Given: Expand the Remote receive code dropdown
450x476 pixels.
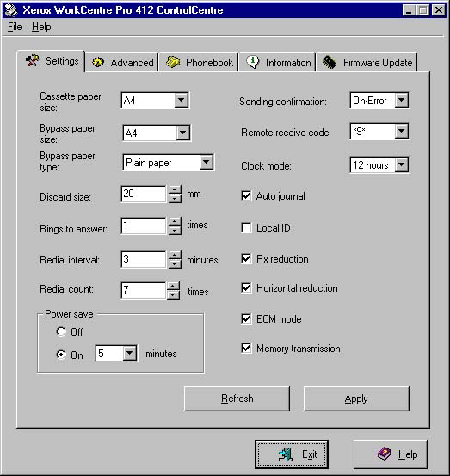Looking at the screenshot, I should [x=401, y=131].
